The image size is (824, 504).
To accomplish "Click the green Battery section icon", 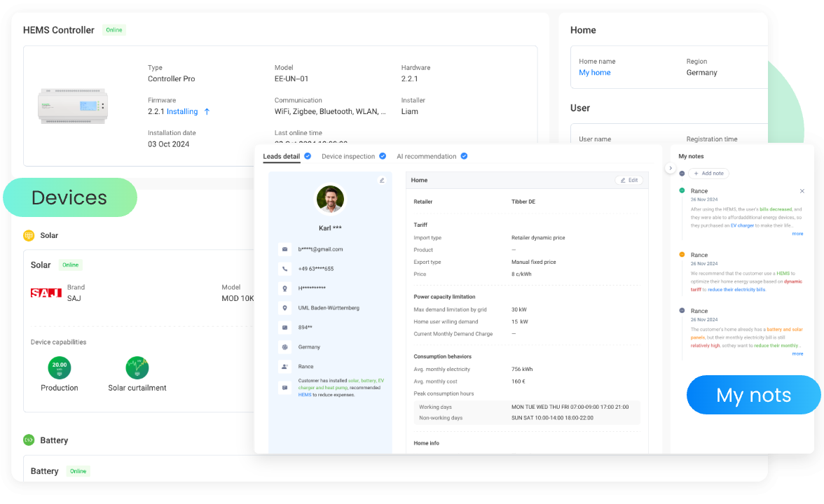I will point(29,440).
